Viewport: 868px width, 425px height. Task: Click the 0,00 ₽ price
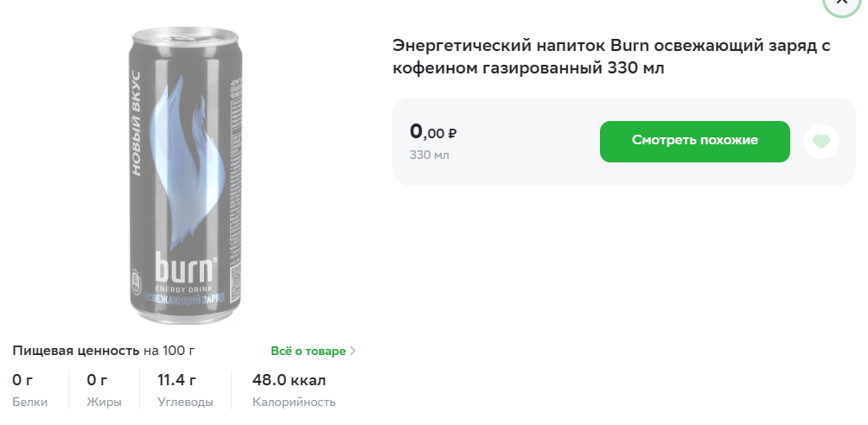[x=433, y=131]
